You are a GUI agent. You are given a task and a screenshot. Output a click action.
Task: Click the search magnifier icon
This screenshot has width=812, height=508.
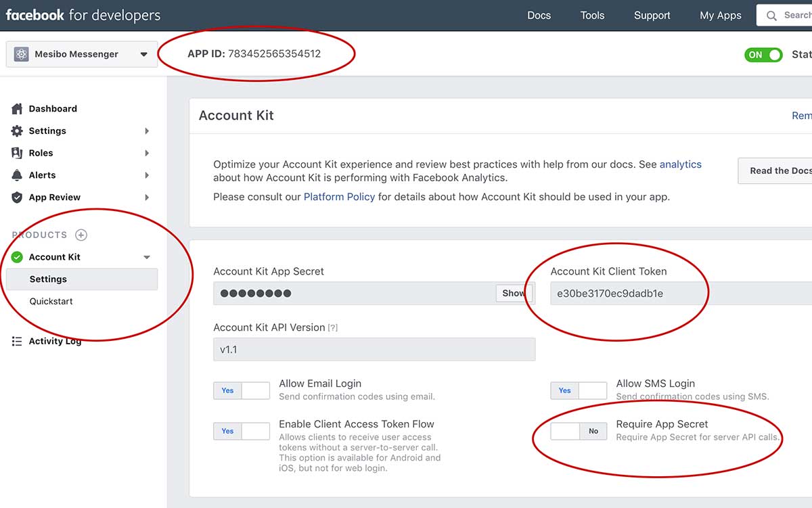[x=771, y=16]
